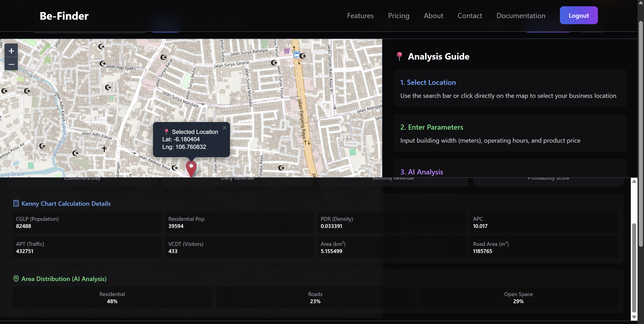Zoom in the map with plus button
The height and width of the screenshot is (324, 644).
pos(11,51)
